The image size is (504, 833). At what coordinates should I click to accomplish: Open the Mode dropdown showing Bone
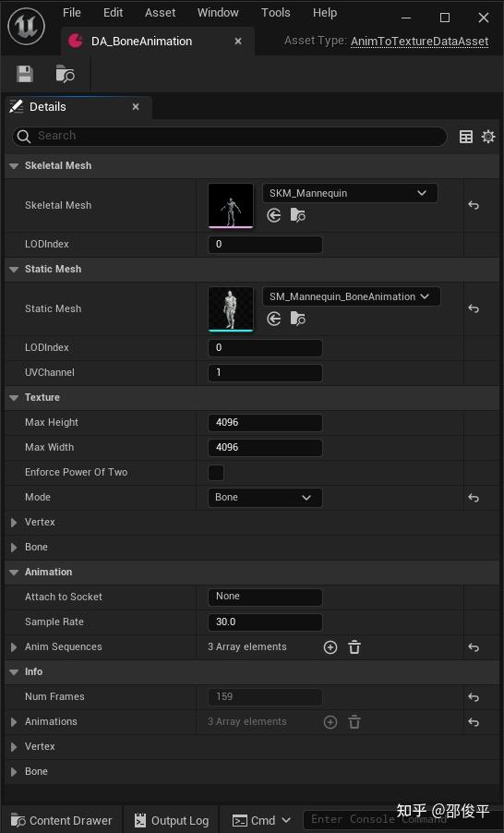coord(265,497)
